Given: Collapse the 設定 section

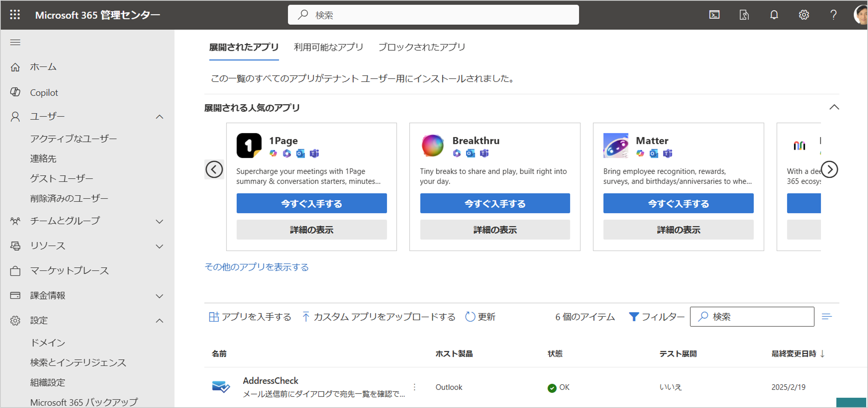Looking at the screenshot, I should pyautogui.click(x=159, y=321).
